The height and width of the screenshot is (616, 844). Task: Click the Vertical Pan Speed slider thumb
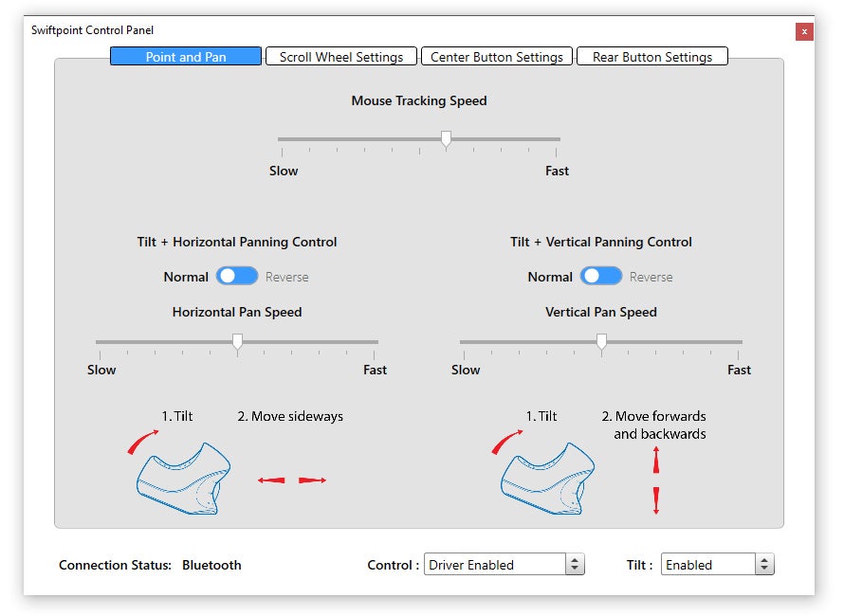coord(601,341)
